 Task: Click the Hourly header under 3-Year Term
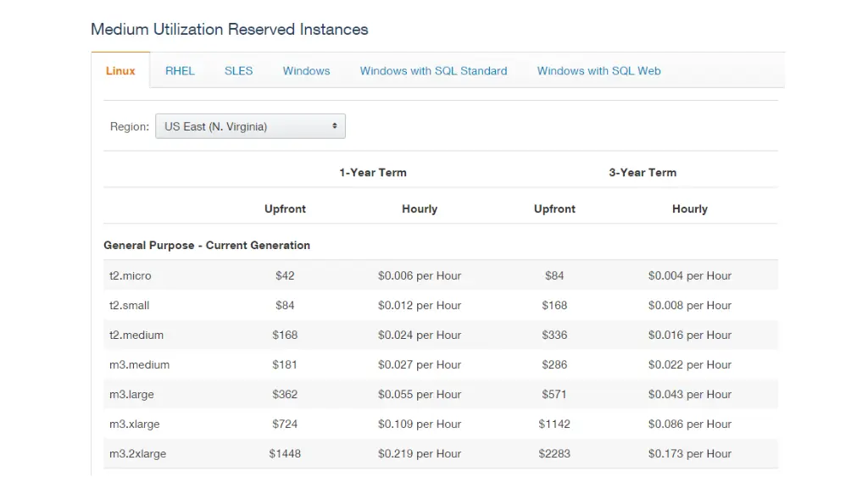click(690, 209)
